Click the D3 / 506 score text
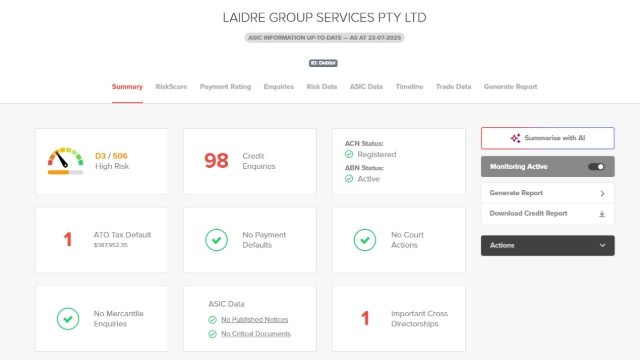Image resolution: width=640 pixels, height=360 pixels. [111, 156]
